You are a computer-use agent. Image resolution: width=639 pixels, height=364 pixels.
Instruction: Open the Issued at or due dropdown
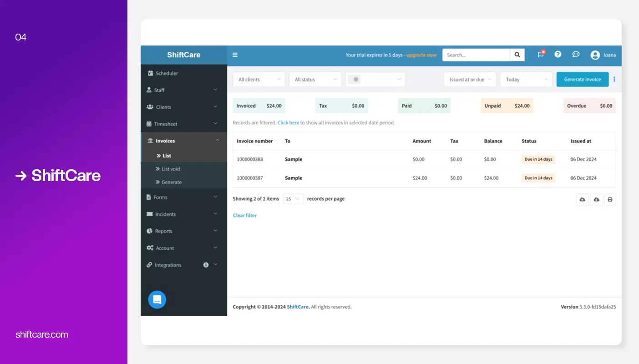[x=470, y=80]
